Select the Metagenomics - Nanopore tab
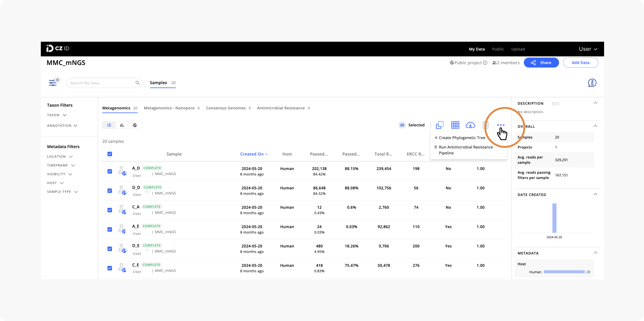This screenshot has height=321, width=644. [x=172, y=108]
